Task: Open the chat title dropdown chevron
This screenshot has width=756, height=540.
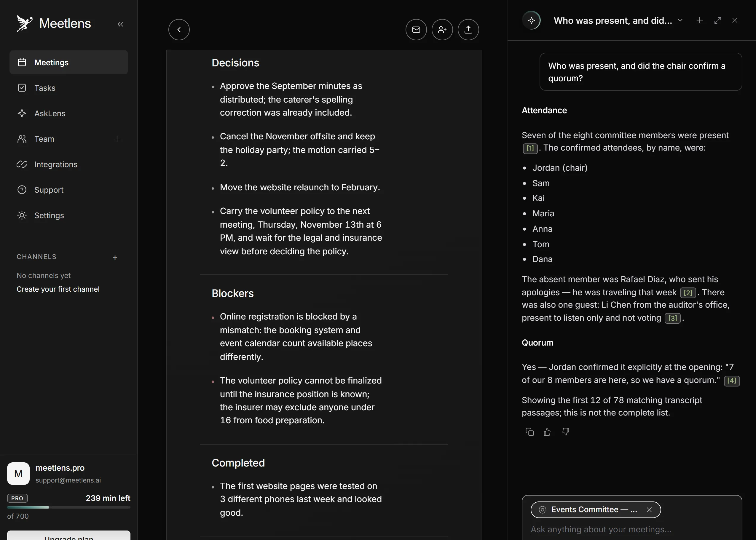Action: [680, 20]
